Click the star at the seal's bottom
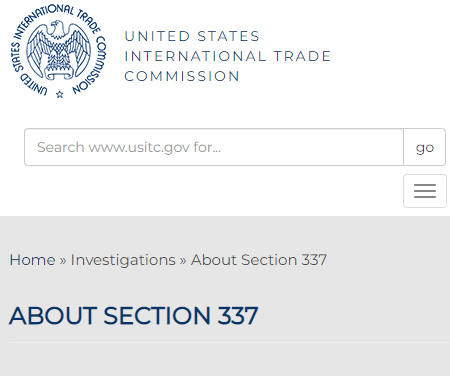The height and width of the screenshot is (376, 450). [60, 94]
